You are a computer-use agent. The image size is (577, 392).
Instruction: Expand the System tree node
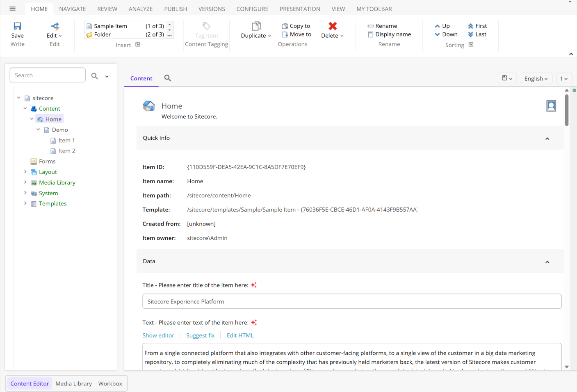tap(25, 192)
